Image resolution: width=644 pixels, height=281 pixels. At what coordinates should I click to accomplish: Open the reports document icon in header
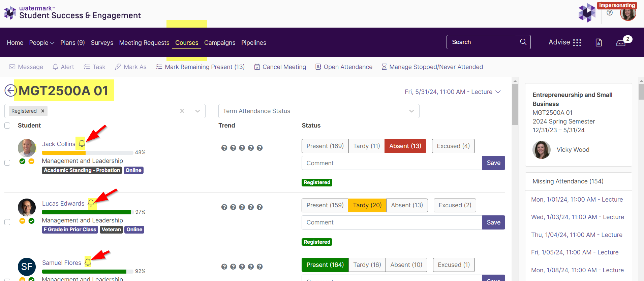click(x=599, y=42)
